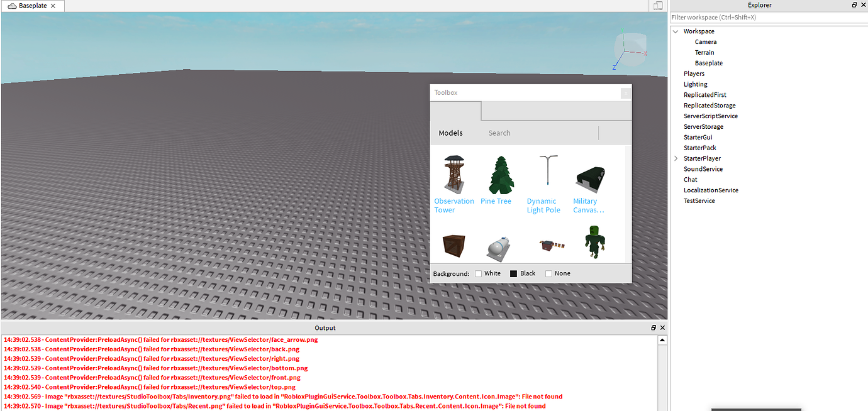Click the Output error about Tabs/Inventory.png

pyautogui.click(x=283, y=397)
